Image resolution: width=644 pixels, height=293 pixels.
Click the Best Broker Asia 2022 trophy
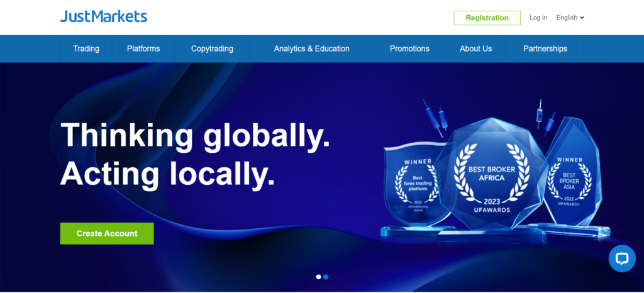coord(575,177)
